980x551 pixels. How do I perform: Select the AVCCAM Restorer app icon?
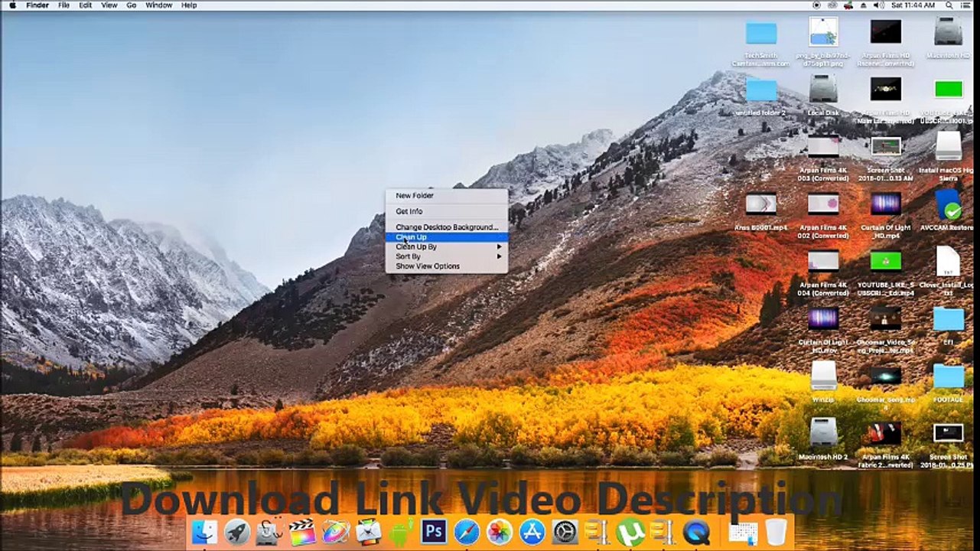[949, 204]
